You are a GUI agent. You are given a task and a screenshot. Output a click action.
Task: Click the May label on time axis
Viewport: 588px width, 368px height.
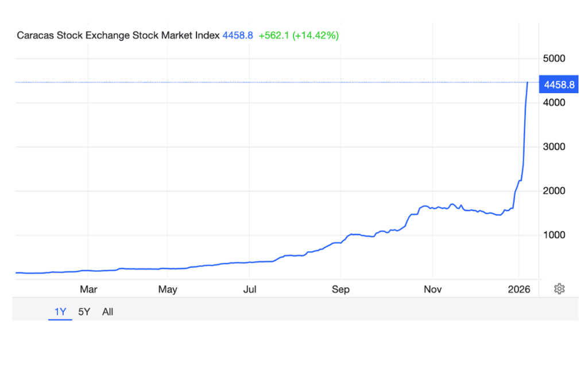pyautogui.click(x=168, y=289)
